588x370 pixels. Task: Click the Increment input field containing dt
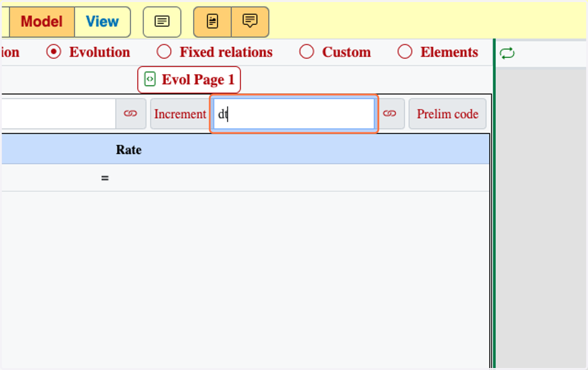pos(294,114)
